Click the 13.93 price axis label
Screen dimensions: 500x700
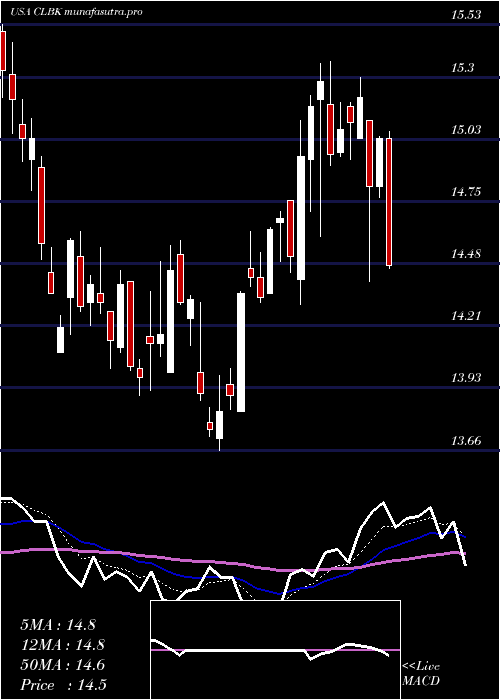pyautogui.click(x=466, y=378)
